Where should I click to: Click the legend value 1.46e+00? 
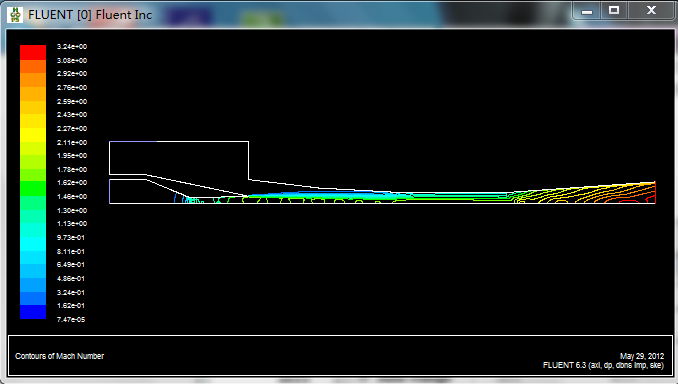72,197
